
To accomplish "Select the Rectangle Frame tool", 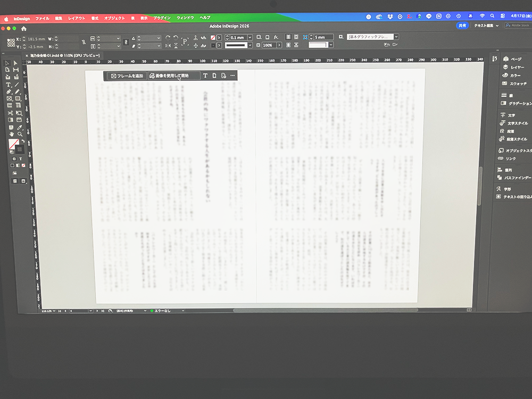I will (9, 99).
